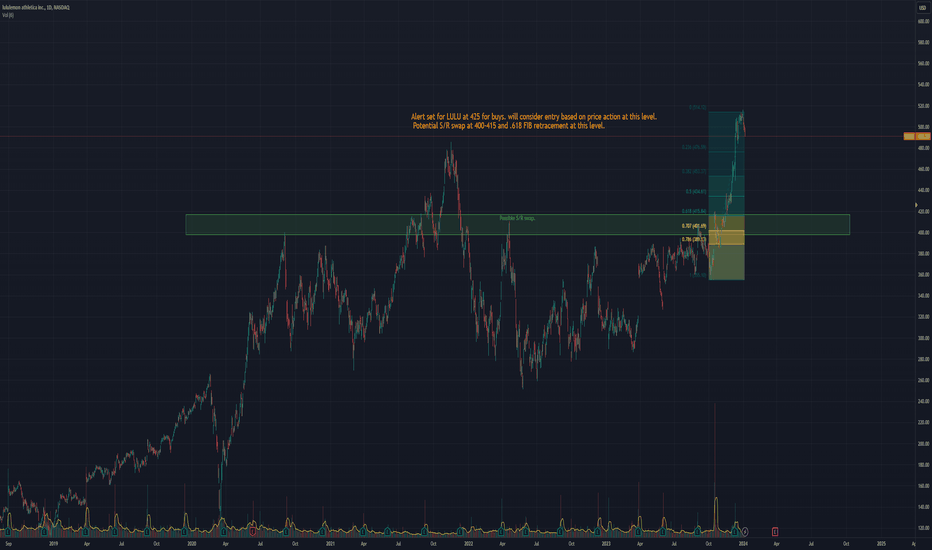Click the 2022 label on time axis
The width and height of the screenshot is (932, 550).
(x=468, y=543)
